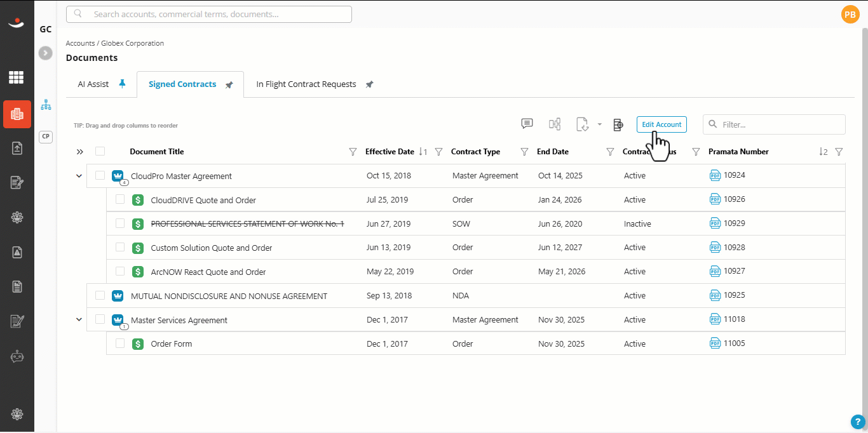868x433 pixels.
Task: Open PDF for Pramata Number 10929
Action: [715, 223]
